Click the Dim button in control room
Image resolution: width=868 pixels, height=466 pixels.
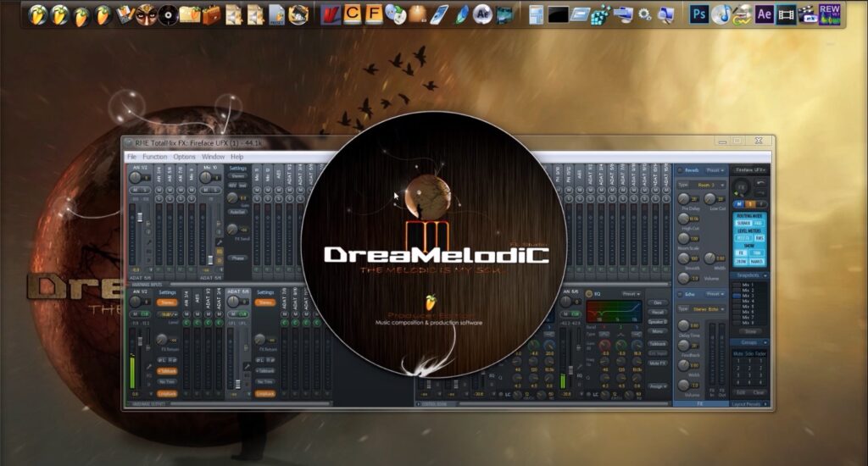point(658,302)
